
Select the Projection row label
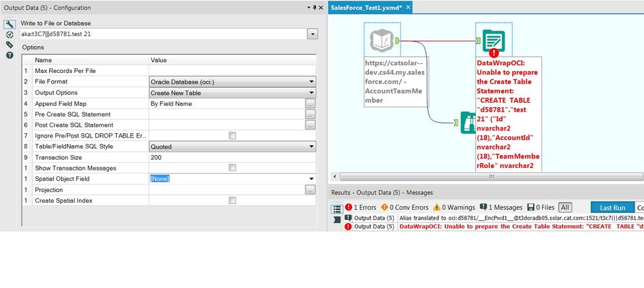coord(49,190)
